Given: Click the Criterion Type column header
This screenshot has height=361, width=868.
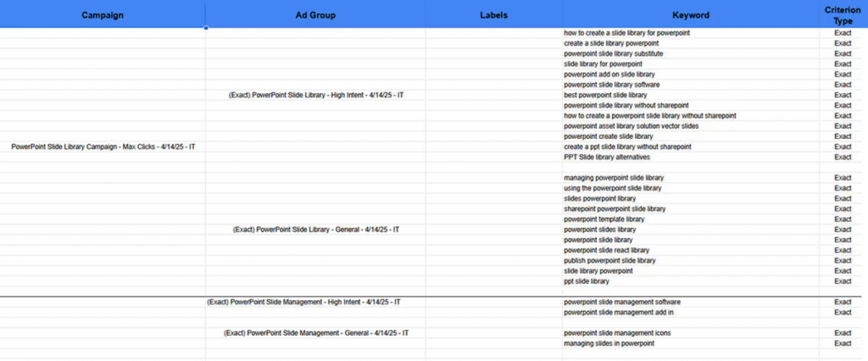Looking at the screenshot, I should [843, 14].
